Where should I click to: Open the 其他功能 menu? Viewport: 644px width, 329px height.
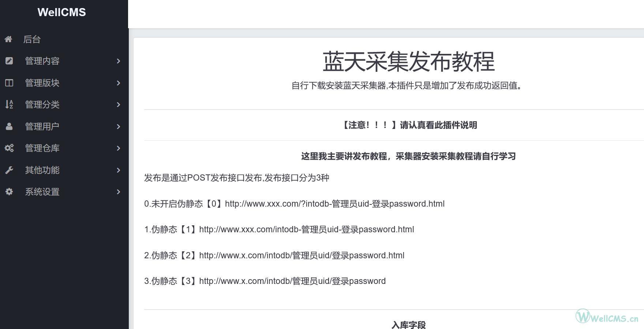(x=42, y=170)
